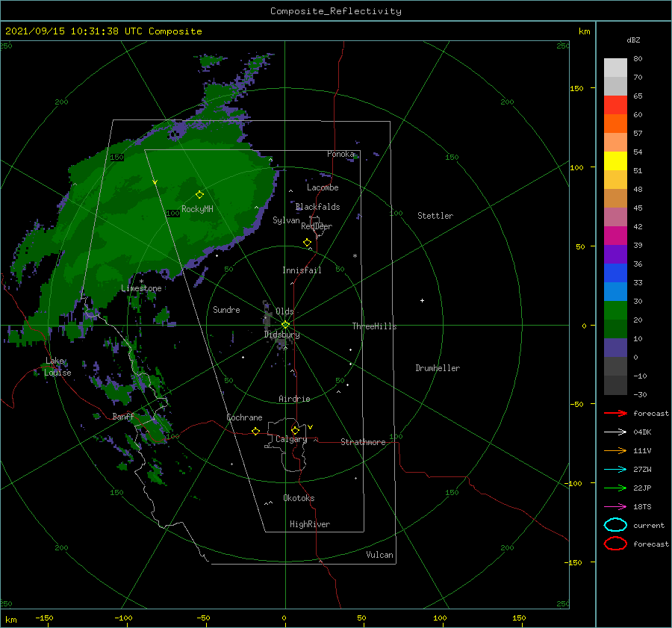The width and height of the screenshot is (672, 628).
Task: Click the asterisk marker above Limestone label
Action: 141,282
